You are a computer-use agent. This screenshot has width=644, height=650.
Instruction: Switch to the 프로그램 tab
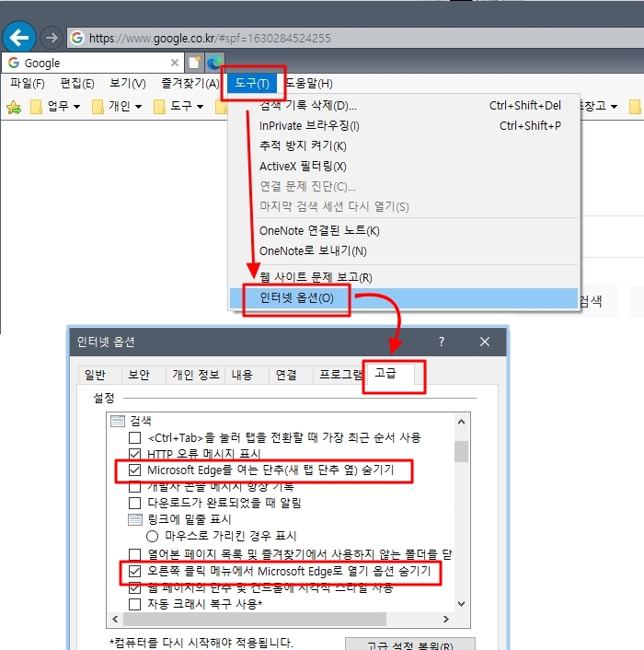339,375
